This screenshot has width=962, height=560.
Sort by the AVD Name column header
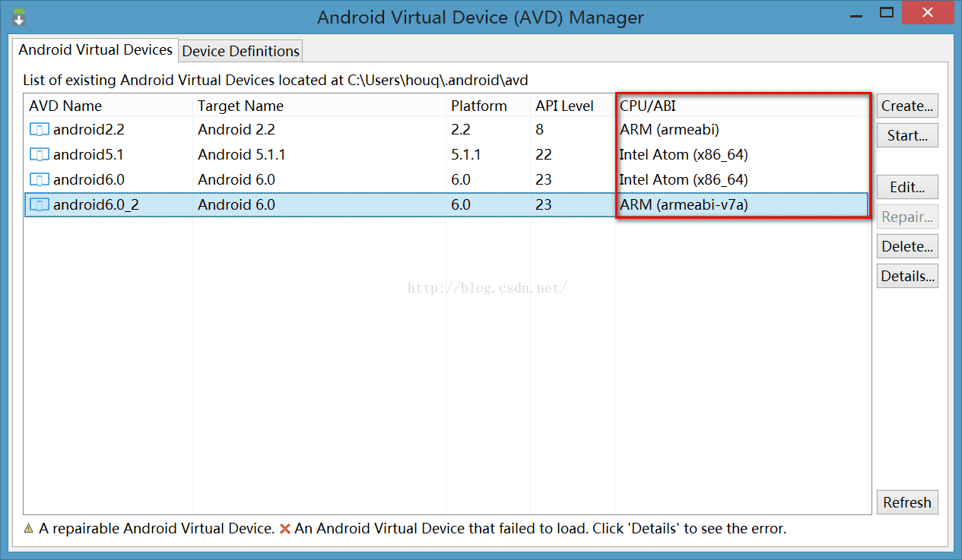(65, 106)
